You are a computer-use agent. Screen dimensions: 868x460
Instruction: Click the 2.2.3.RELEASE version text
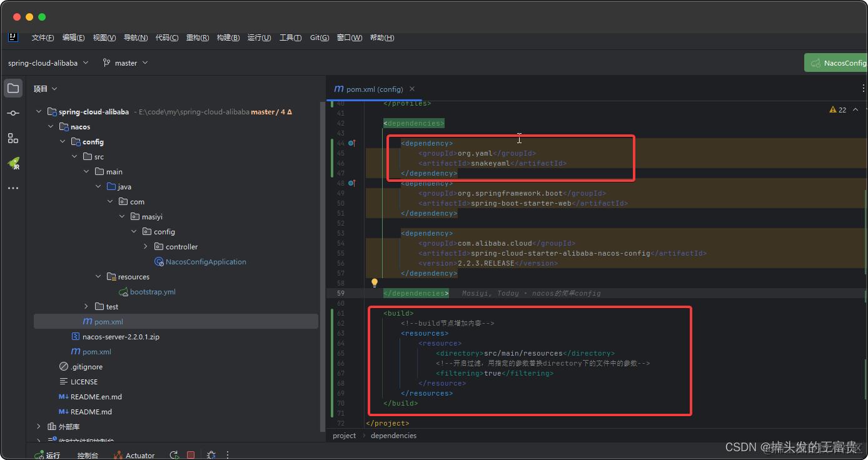coord(486,263)
